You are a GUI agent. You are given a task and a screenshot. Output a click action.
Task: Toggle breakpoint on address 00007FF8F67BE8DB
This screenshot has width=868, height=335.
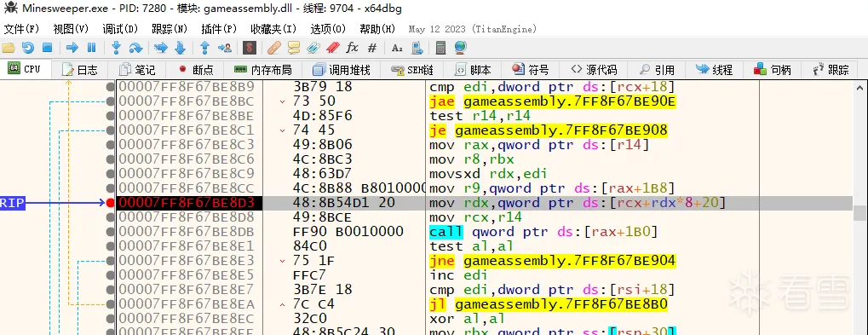pos(110,232)
